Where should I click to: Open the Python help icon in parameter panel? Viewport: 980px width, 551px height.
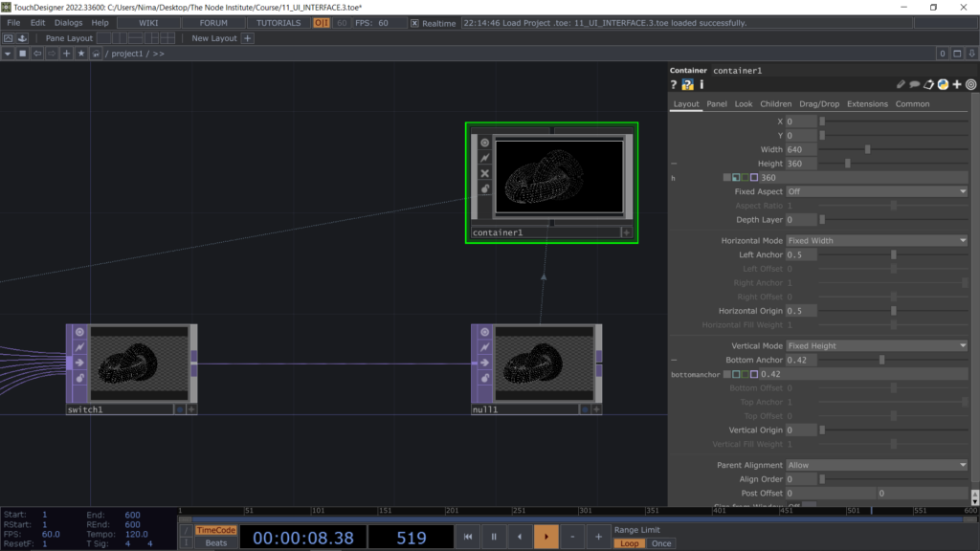click(687, 84)
